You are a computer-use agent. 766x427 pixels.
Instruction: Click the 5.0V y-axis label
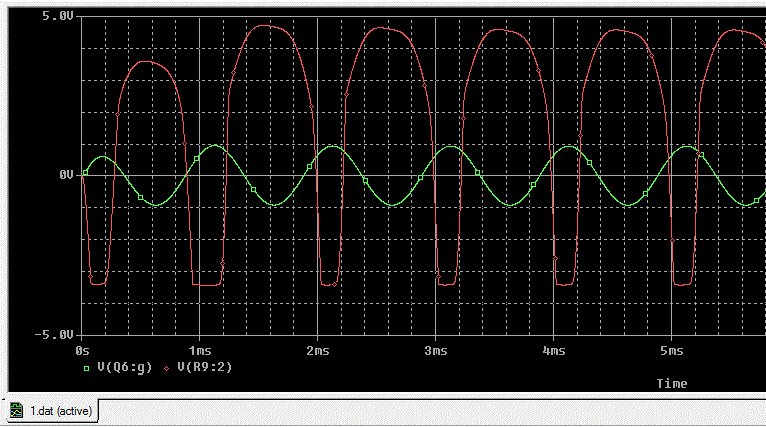coord(58,17)
